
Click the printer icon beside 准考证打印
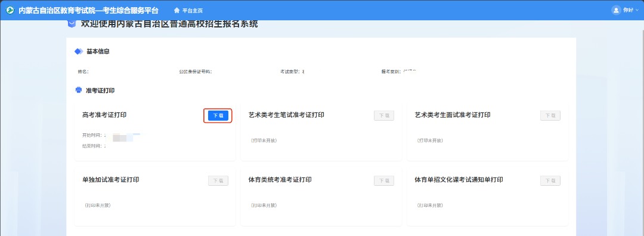pos(79,90)
